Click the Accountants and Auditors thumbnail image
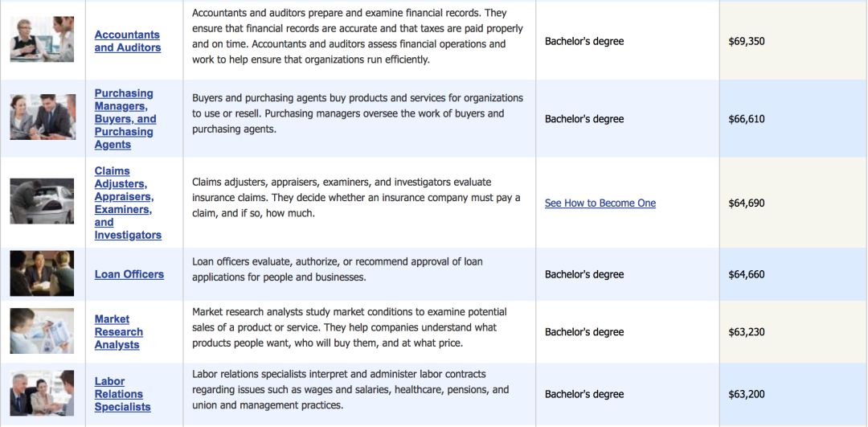The width and height of the screenshot is (868, 427). [x=42, y=39]
